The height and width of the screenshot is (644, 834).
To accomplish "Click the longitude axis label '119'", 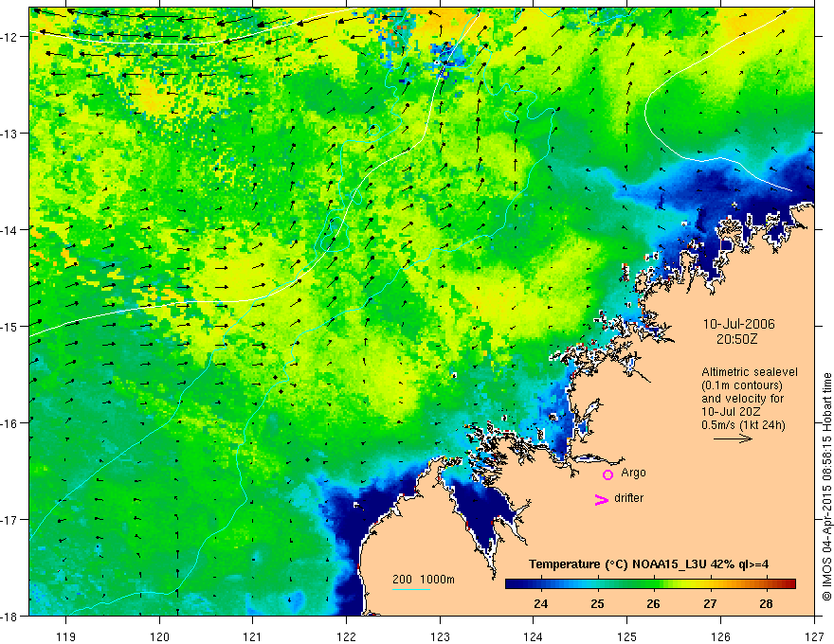I will click(x=66, y=636).
